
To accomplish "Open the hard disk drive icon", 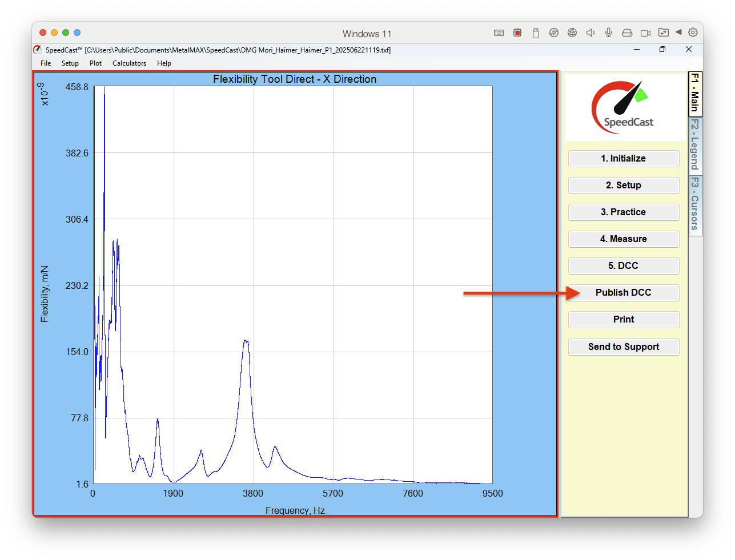I will [x=627, y=33].
